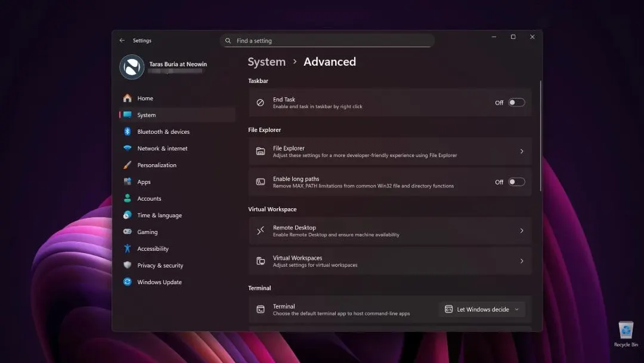Viewport: 644px width, 363px height.
Task: Toggle the End Task switch off
Action: click(x=516, y=102)
